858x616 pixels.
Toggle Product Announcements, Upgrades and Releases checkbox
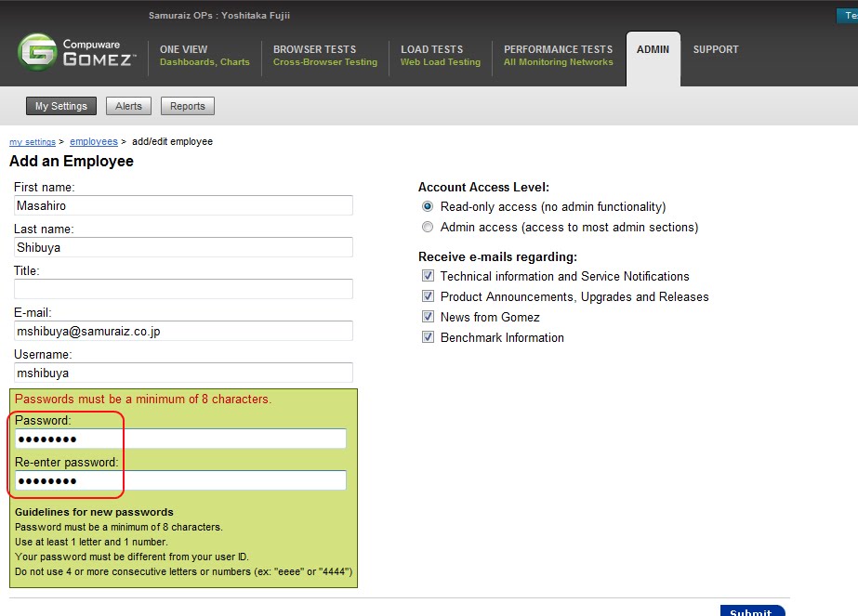[428, 296]
